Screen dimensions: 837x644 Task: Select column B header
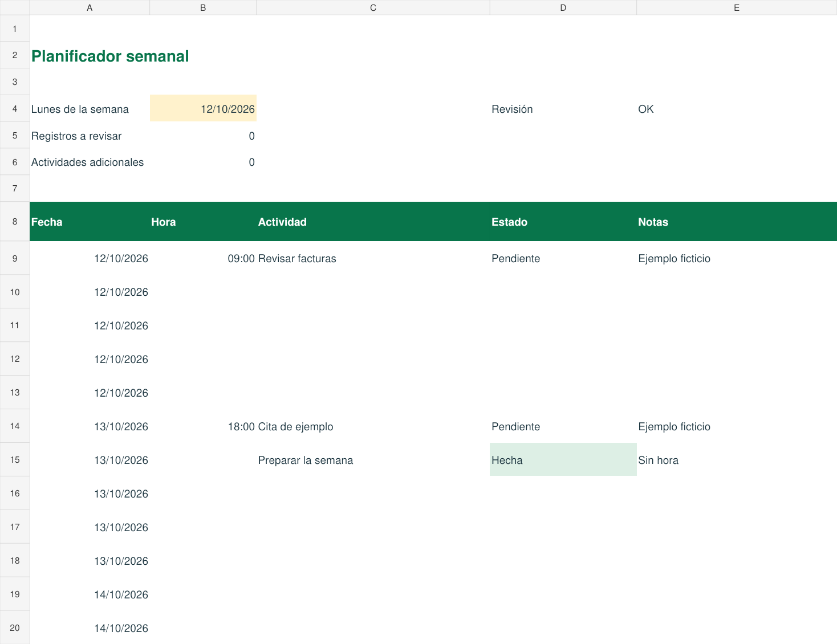(203, 7)
